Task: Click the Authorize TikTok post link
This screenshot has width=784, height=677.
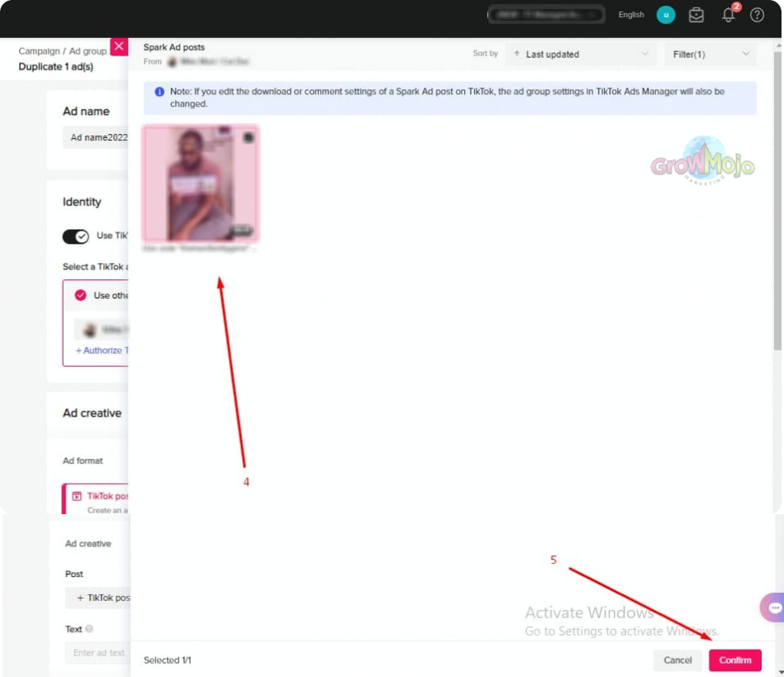Action: [102, 350]
